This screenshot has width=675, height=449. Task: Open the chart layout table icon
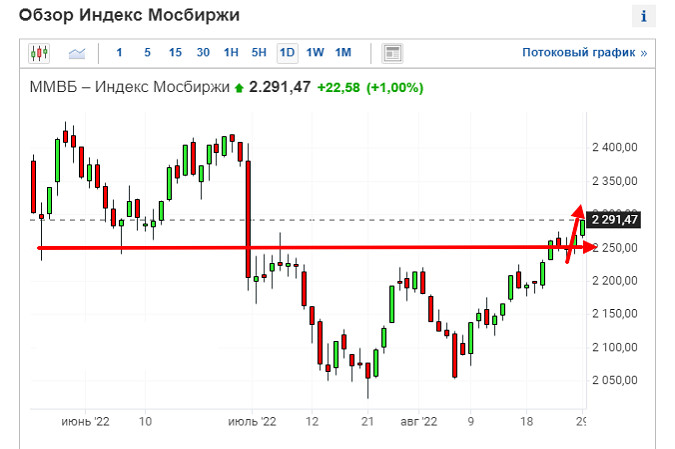pyautogui.click(x=392, y=53)
